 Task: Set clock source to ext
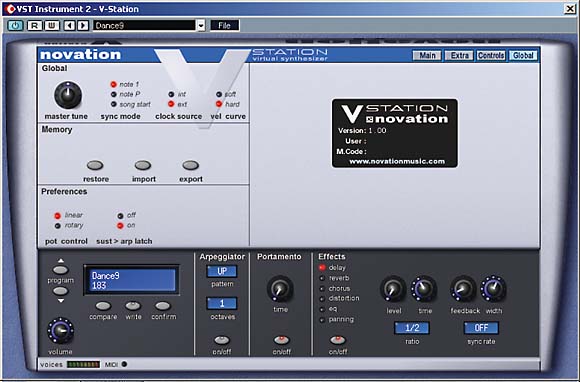tap(171, 104)
